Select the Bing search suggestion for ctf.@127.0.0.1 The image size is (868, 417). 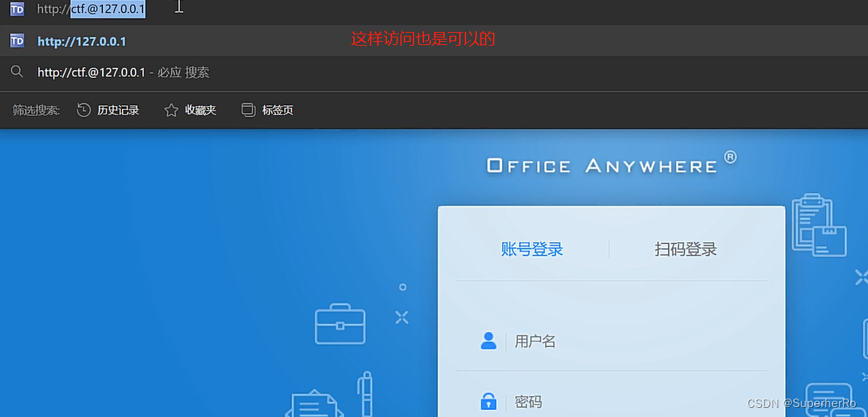[434, 72]
